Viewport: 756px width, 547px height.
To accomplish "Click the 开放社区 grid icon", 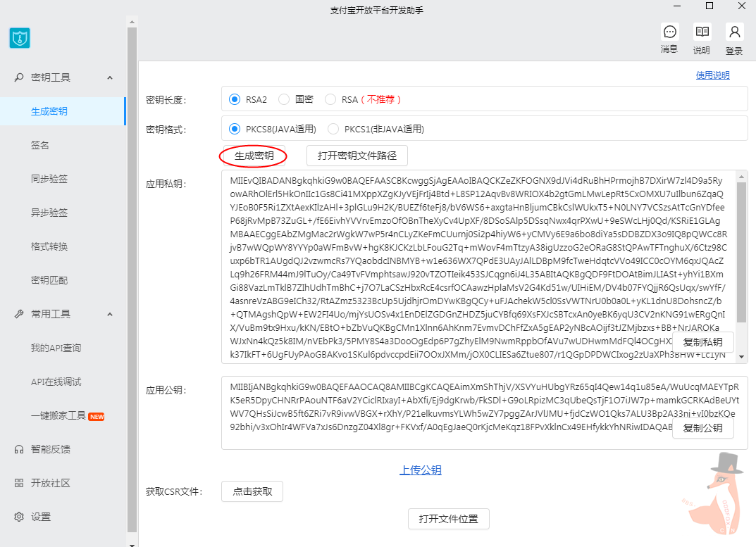I will (x=19, y=483).
